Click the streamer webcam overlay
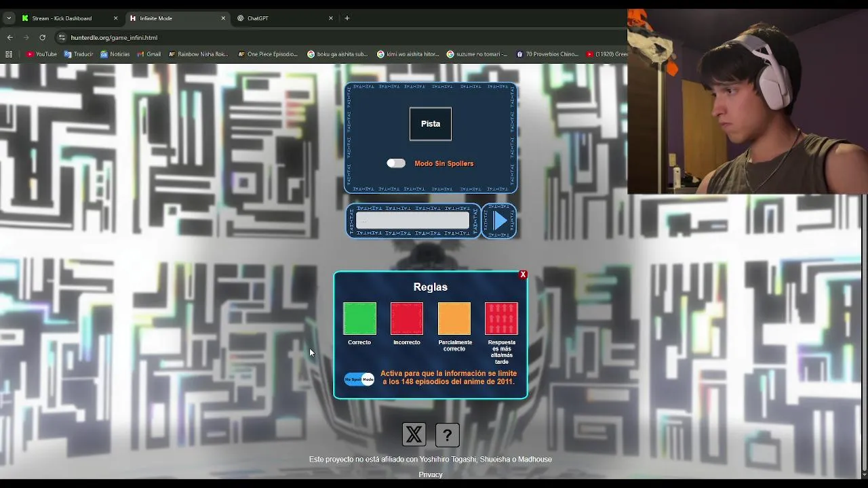The height and width of the screenshot is (488, 868). pos(747,102)
